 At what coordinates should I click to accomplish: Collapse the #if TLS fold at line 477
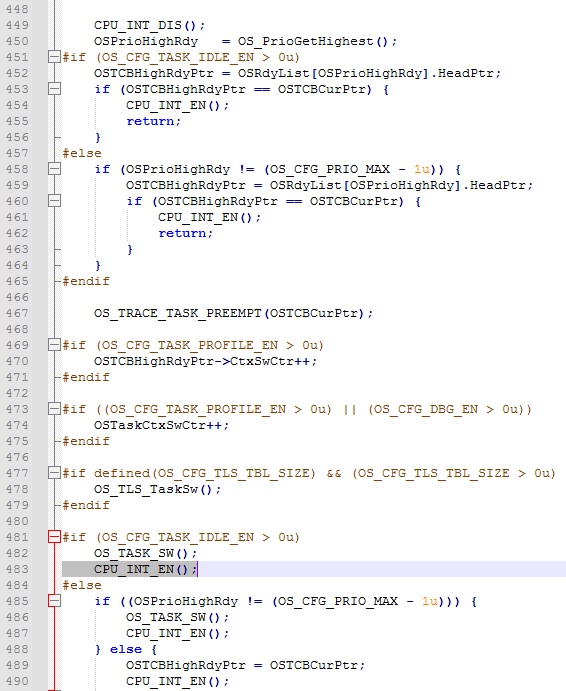tap(54, 473)
